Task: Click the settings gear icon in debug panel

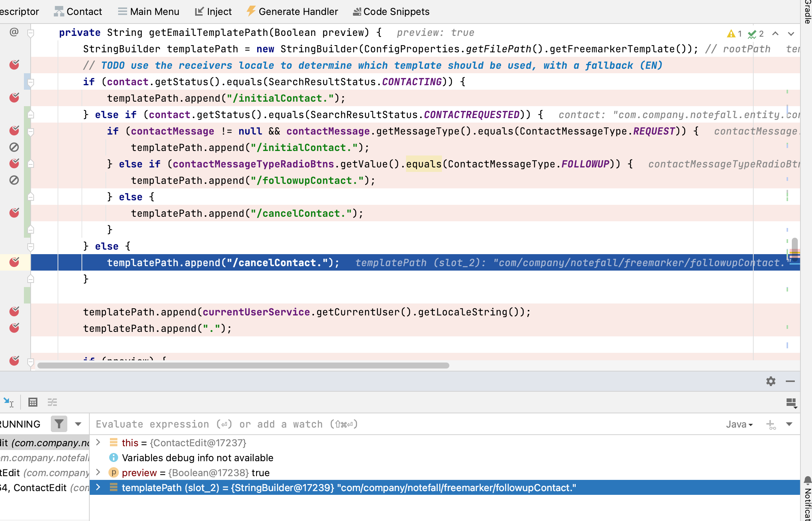Action: tap(771, 381)
